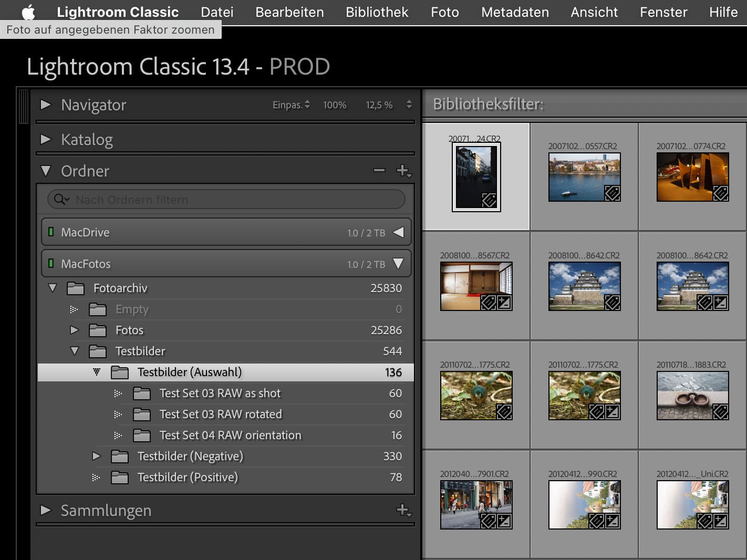Expand the MacDrive volume with its triangle
The image size is (747, 560).
point(398,232)
